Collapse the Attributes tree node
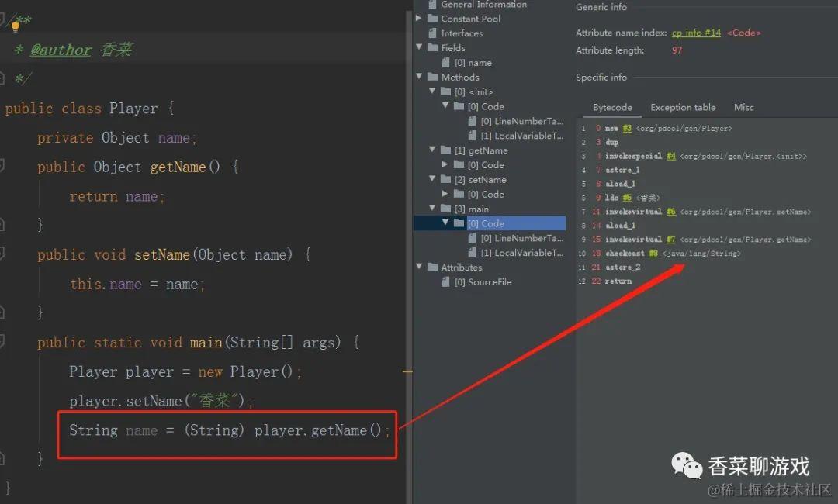 pos(419,267)
